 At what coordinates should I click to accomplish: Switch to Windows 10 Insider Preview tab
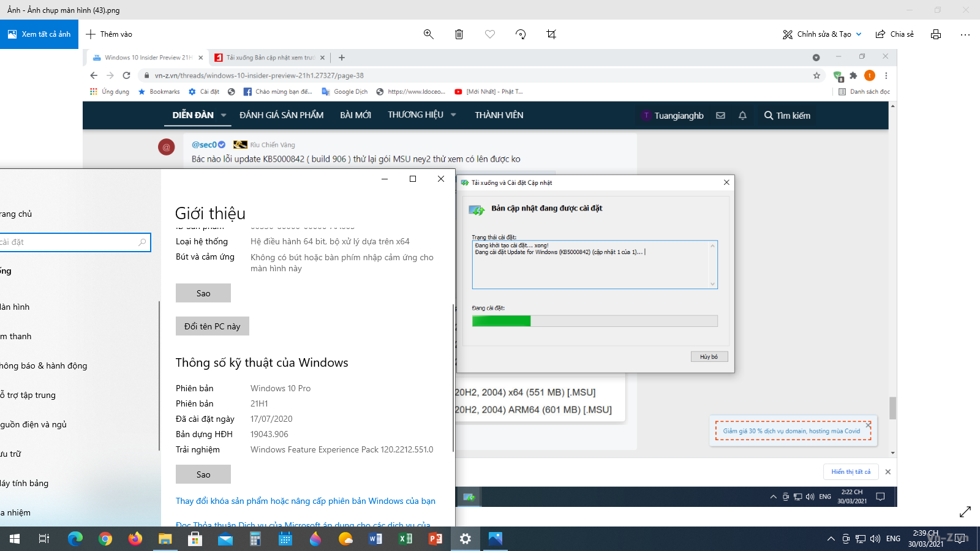click(x=147, y=58)
